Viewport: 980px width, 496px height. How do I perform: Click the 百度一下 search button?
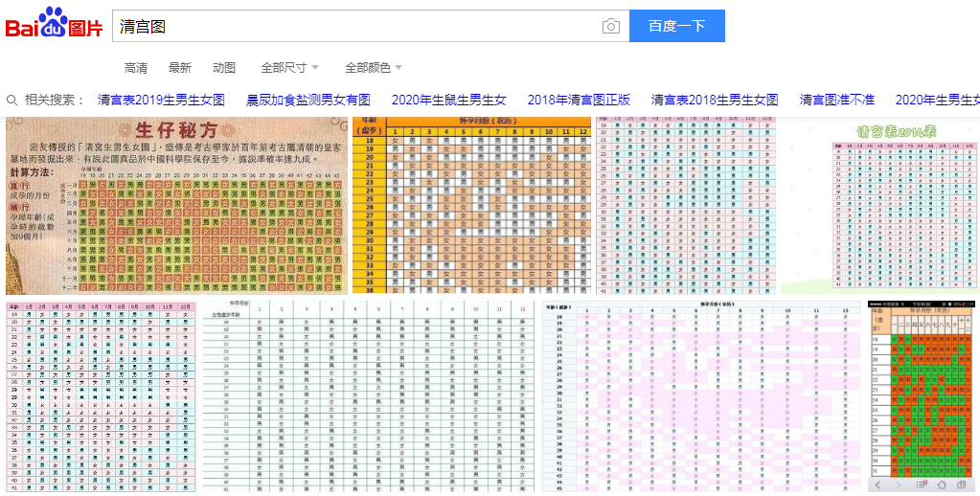point(677,26)
